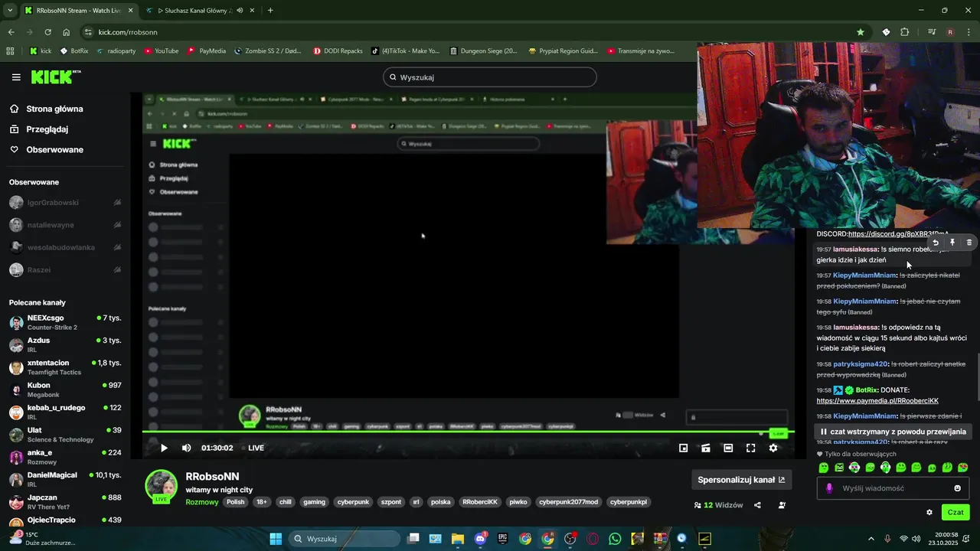Switch to Słuchasz Kanał Główny tab
Viewport: 980px width, 551px height.
pyautogui.click(x=201, y=11)
